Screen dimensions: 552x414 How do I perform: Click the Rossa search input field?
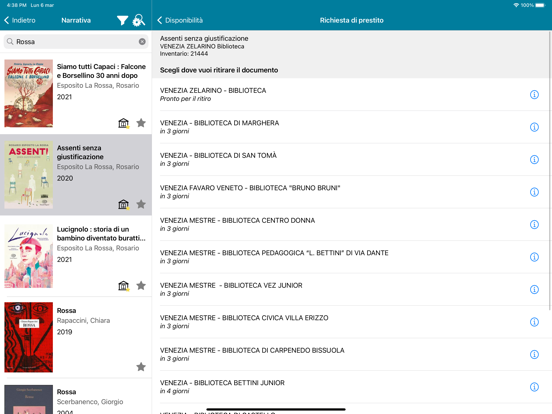point(76,42)
